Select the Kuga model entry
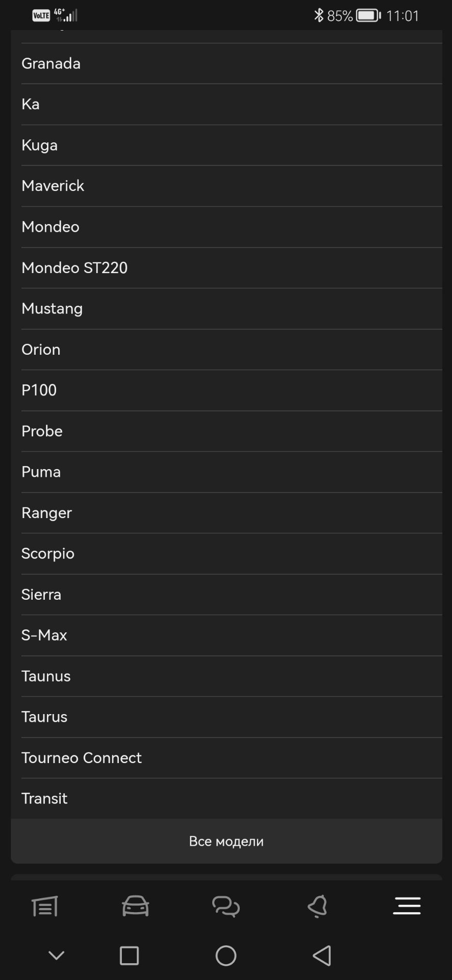The width and height of the screenshot is (452, 980). pyautogui.click(x=40, y=145)
